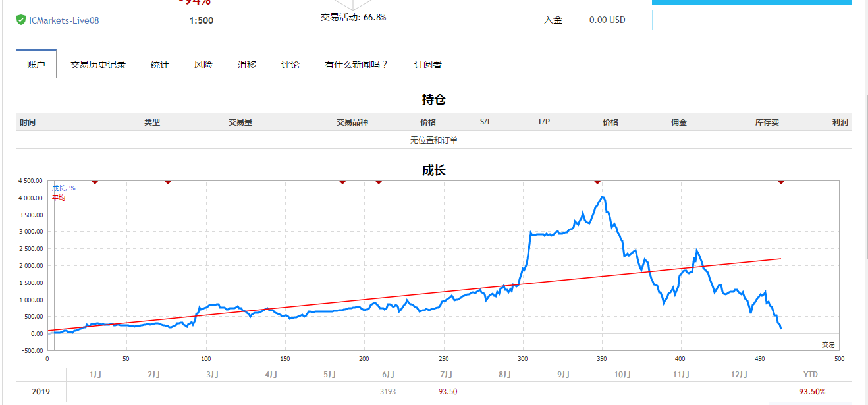The height and width of the screenshot is (405, 868).
Task: Click the red chart marker near trade 185
Action: click(342, 182)
